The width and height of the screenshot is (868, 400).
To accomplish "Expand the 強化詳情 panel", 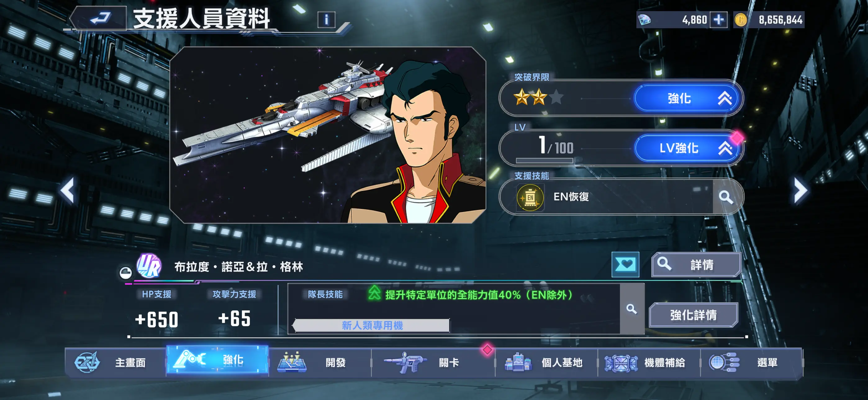I will (694, 315).
